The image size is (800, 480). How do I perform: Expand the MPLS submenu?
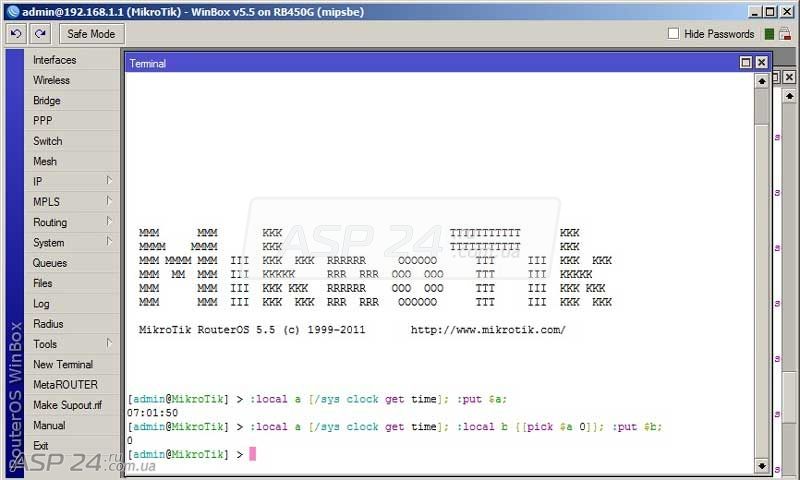pyautogui.click(x=70, y=202)
